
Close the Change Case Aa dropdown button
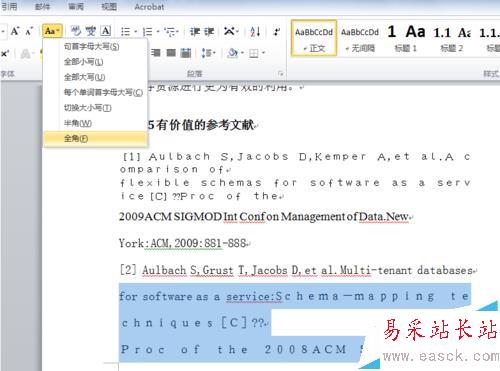click(52, 31)
